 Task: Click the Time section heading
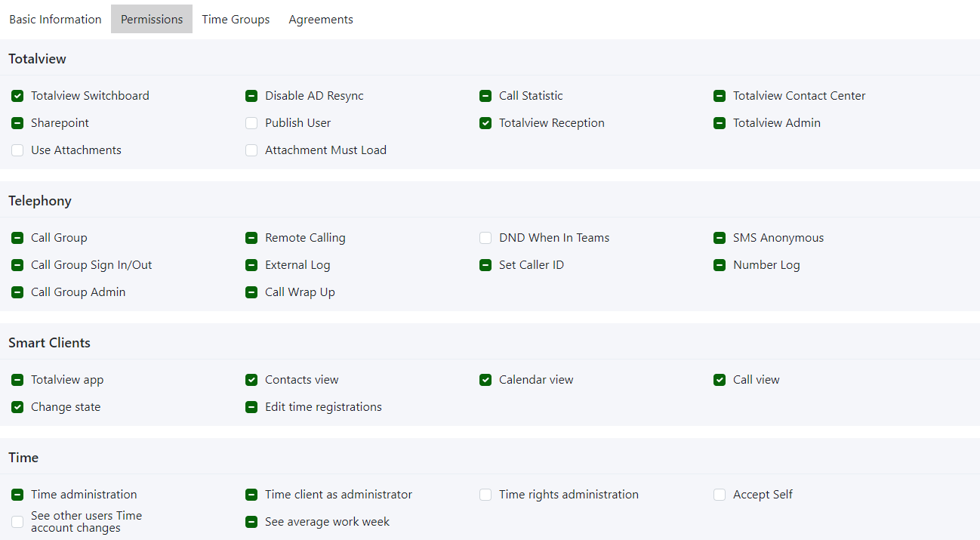23,458
